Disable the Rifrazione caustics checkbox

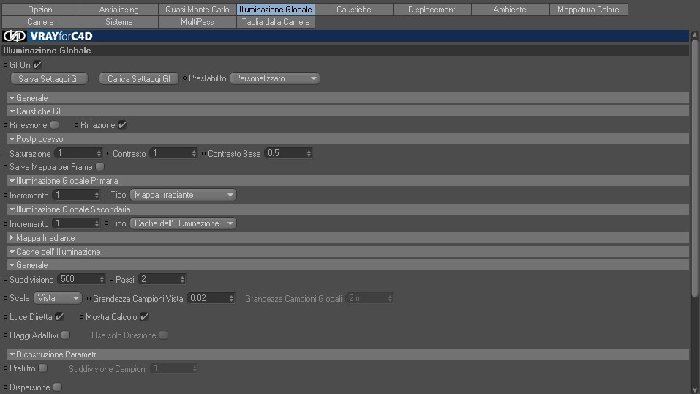pyautogui.click(x=122, y=125)
